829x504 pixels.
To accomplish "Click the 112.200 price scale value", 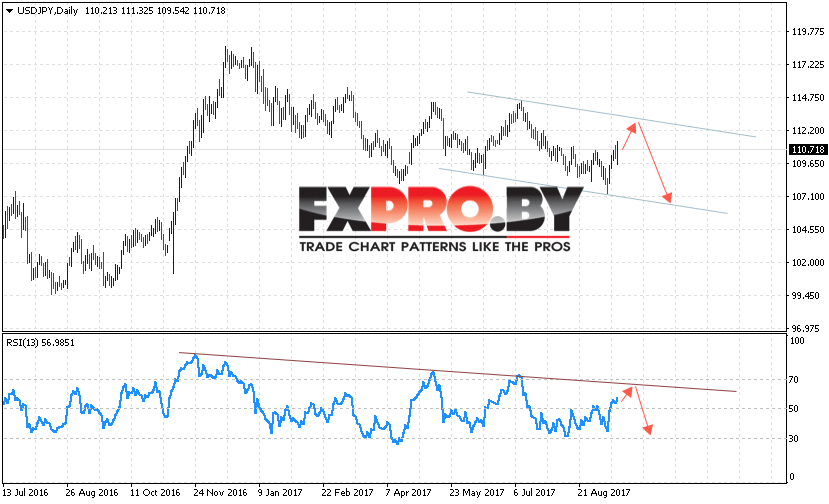I will tap(808, 131).
